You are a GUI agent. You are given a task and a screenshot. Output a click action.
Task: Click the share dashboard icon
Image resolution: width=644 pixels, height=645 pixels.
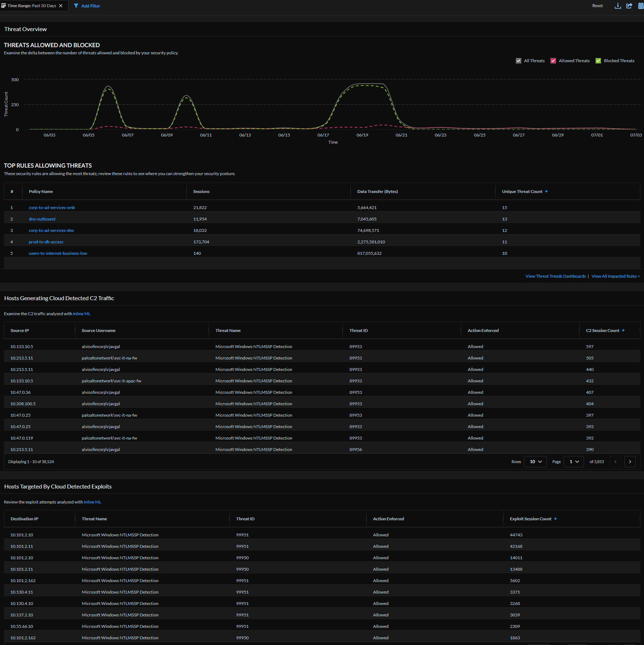click(x=629, y=6)
